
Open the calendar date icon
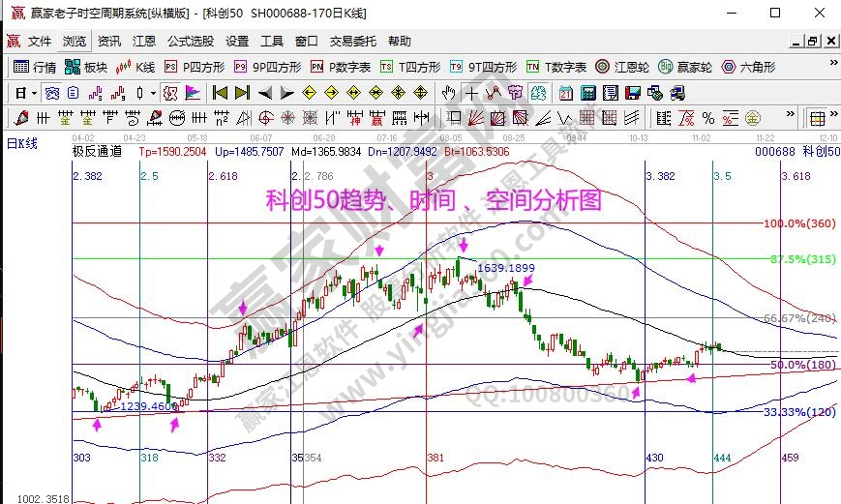coord(565,93)
